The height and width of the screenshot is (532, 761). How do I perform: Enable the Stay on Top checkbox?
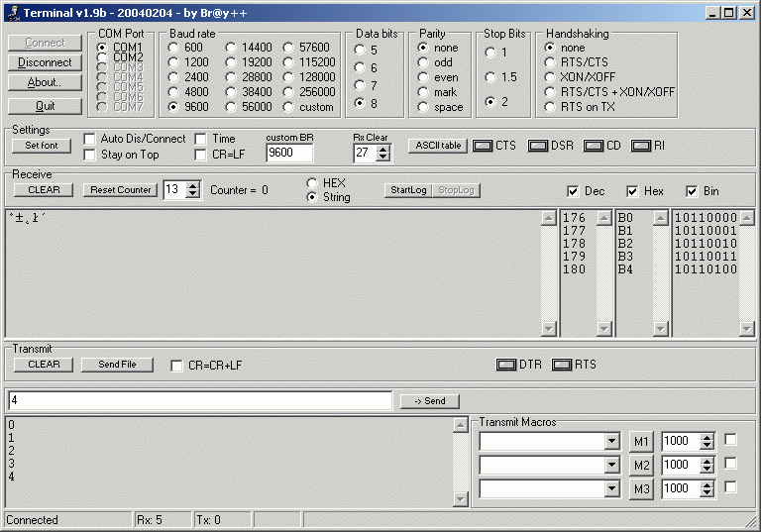click(90, 155)
